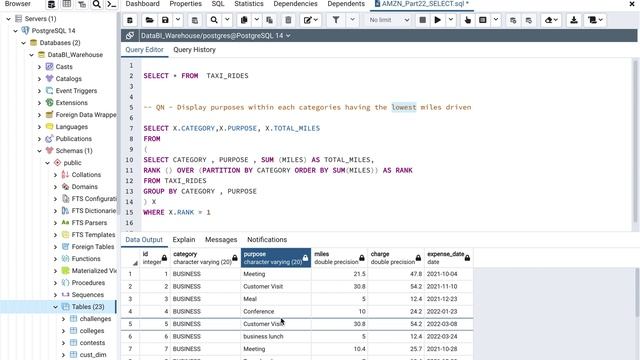Open the Query History tab
The height and width of the screenshot is (360, 640).
(x=194, y=50)
